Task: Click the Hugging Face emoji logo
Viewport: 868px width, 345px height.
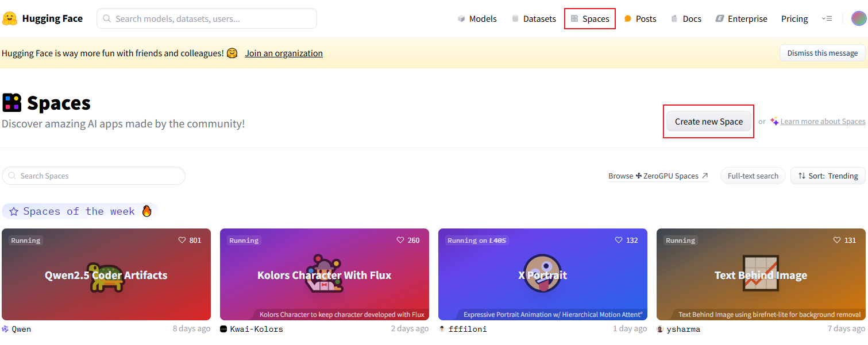Action: (x=10, y=18)
